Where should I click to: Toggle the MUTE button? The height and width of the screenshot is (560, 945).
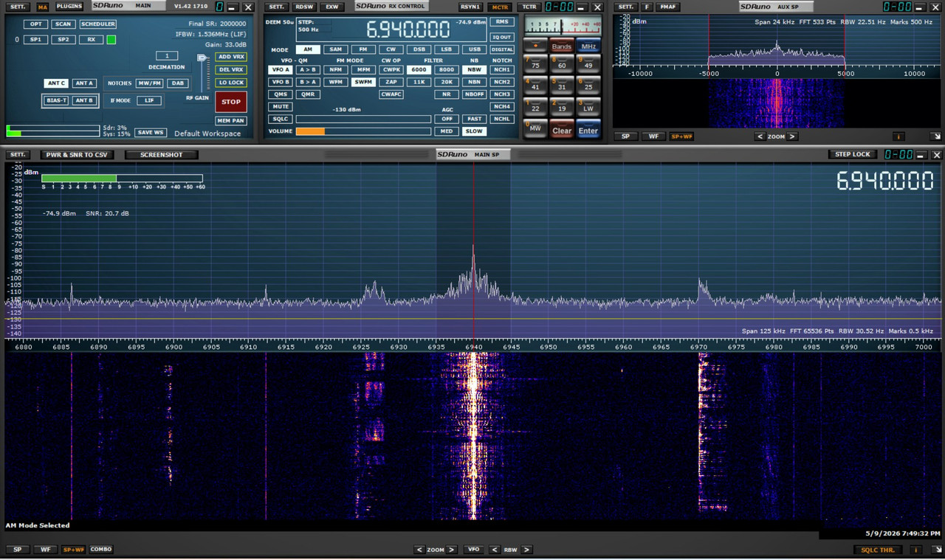tap(281, 106)
